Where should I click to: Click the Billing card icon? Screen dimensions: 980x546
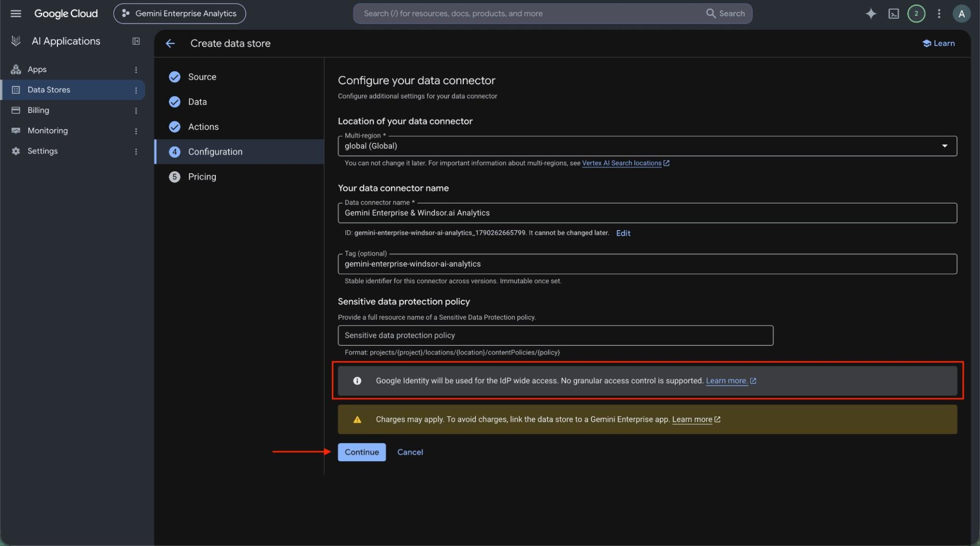tap(16, 110)
